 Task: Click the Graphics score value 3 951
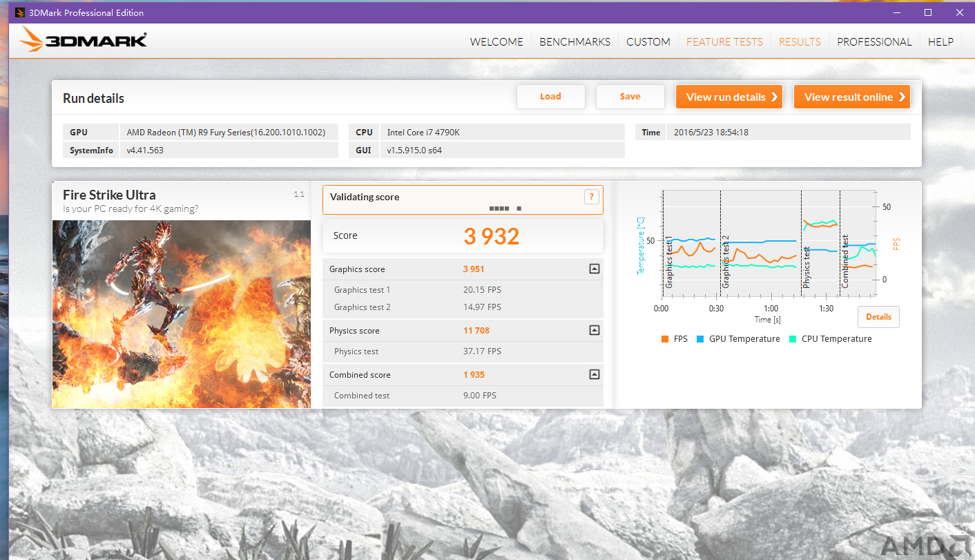(x=474, y=269)
